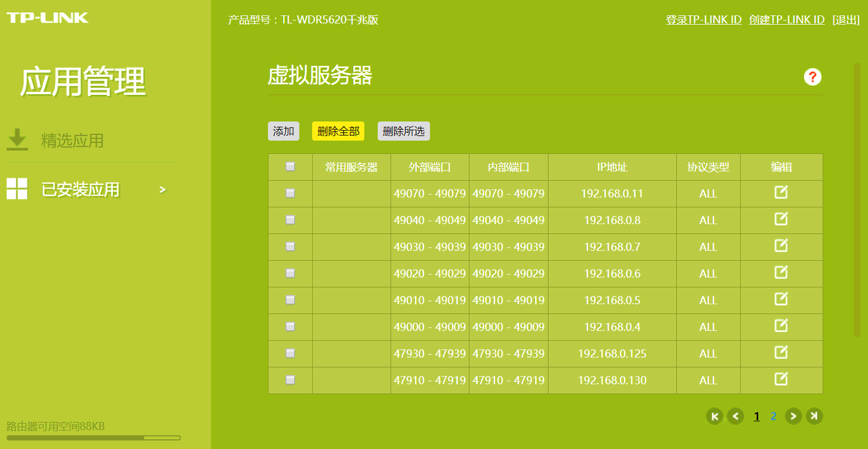Select the 192.168.0.11 IP address cell
868x449 pixels.
[x=612, y=193]
